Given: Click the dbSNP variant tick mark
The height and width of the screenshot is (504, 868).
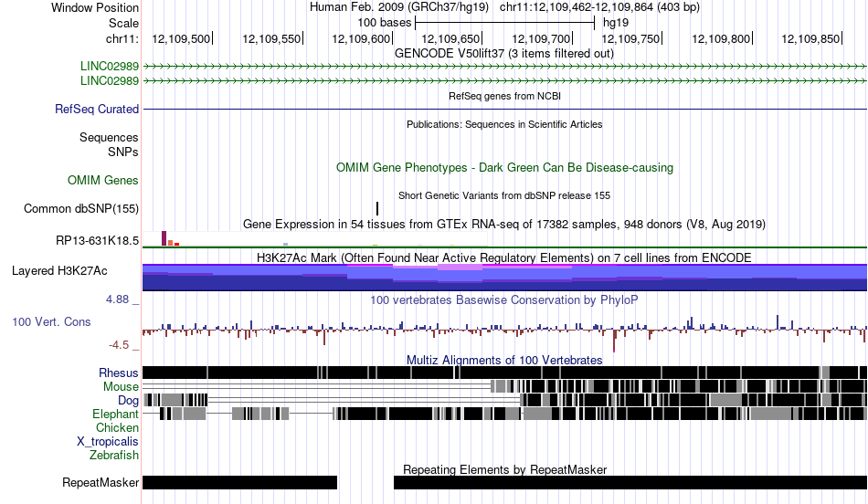Looking at the screenshot, I should [377, 208].
